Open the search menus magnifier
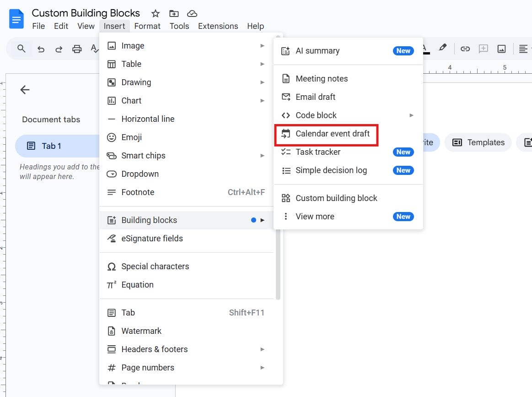Image resolution: width=532 pixels, height=397 pixels. [x=21, y=49]
